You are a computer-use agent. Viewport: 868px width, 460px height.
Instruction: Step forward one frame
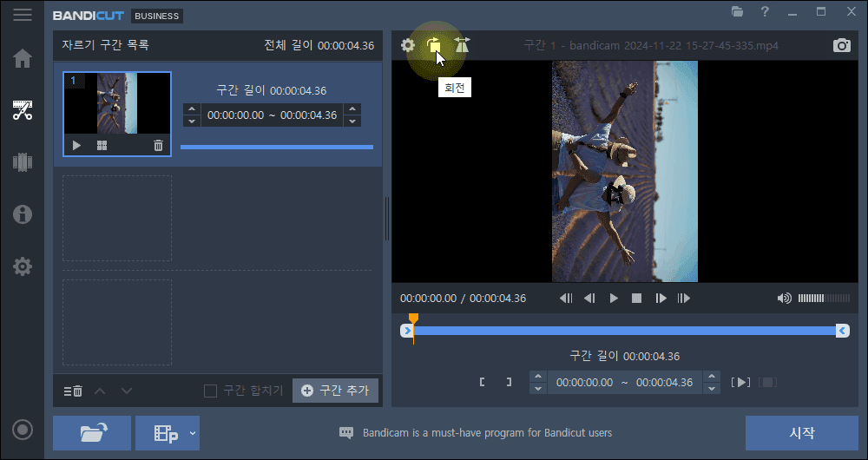(x=661, y=299)
